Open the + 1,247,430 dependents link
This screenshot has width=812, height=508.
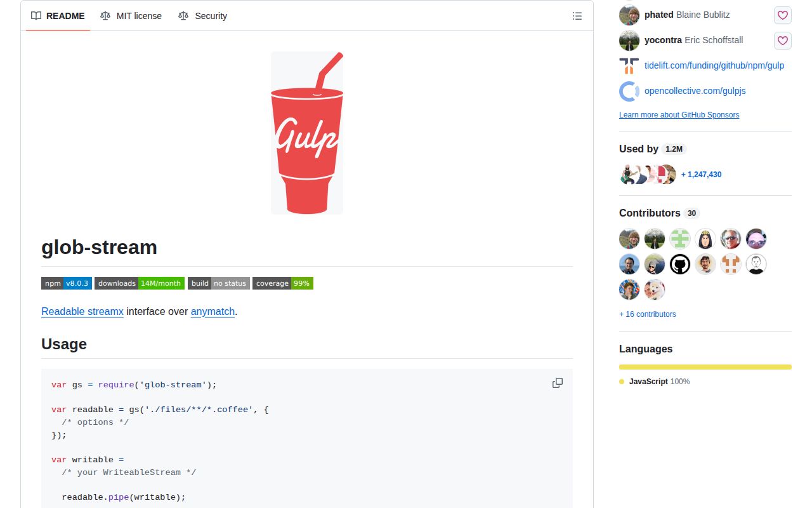(701, 175)
